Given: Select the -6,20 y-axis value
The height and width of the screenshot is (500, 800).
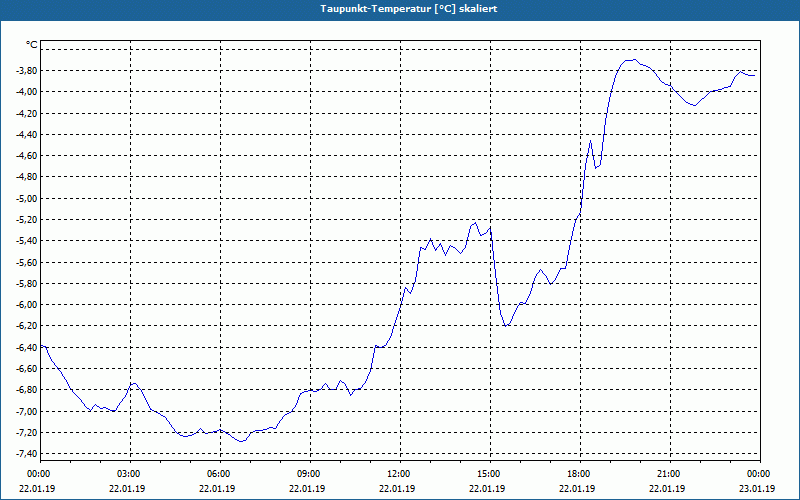Looking at the screenshot, I should (27, 326).
